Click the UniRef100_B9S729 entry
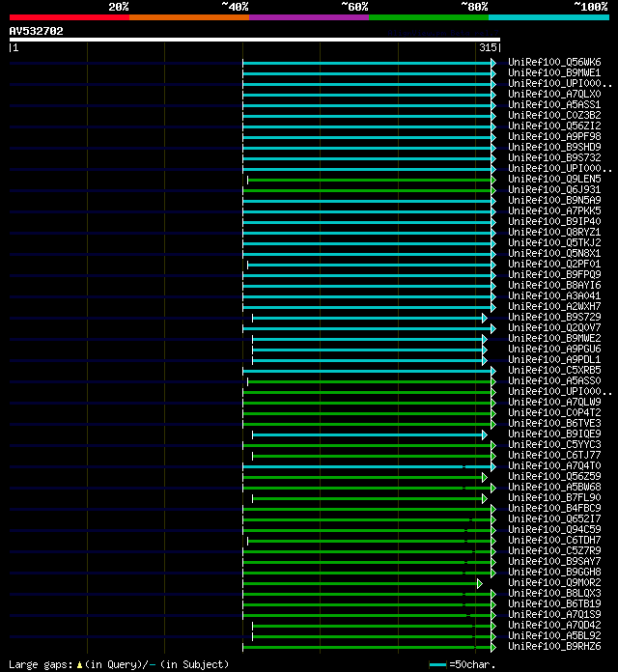Image resolution: width=618 pixels, height=672 pixels. coord(554,317)
